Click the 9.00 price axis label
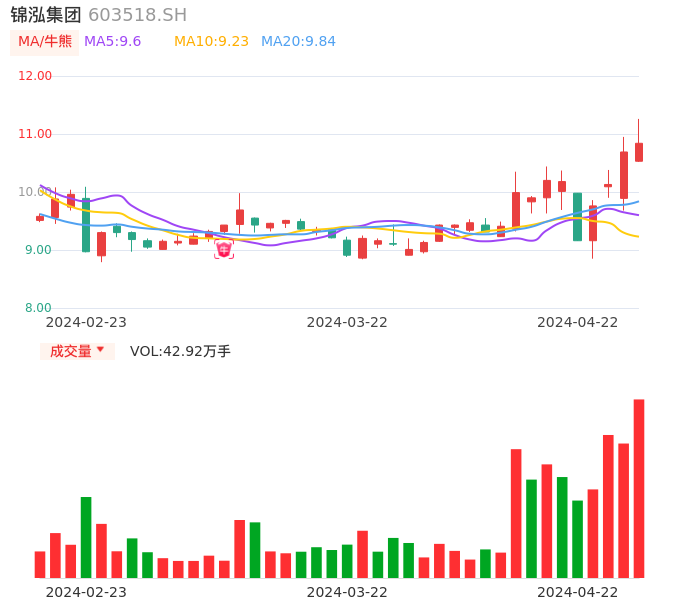Viewport: 686px width, 606px height. 38,250
